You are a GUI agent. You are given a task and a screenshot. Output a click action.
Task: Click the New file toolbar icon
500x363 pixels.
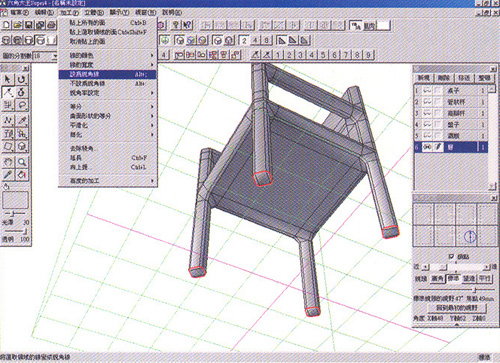7,25
